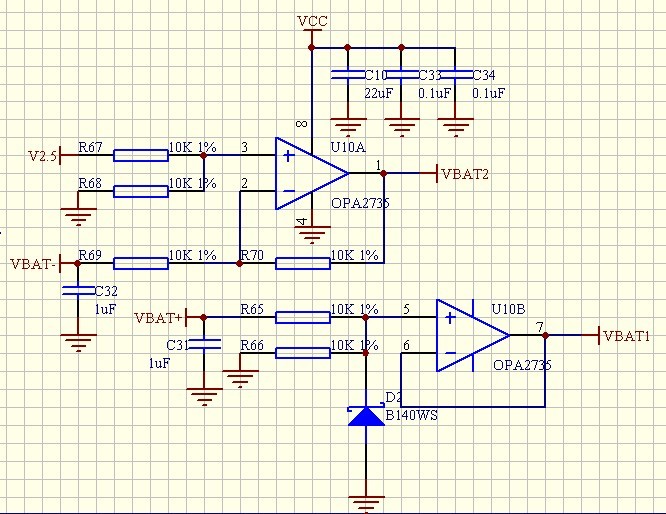Click the 10K 1% value of R68
This screenshot has width=666, height=514.
tap(193, 183)
